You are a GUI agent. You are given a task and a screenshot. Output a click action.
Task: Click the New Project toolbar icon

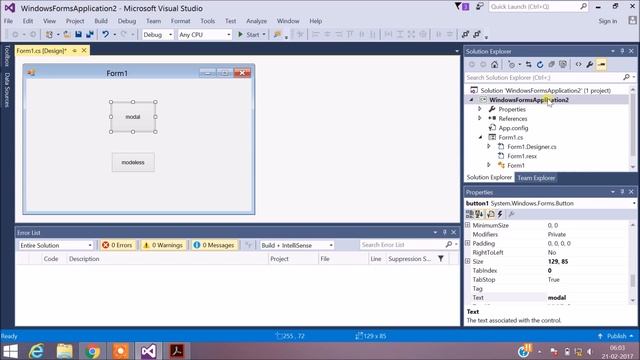pos(49,35)
